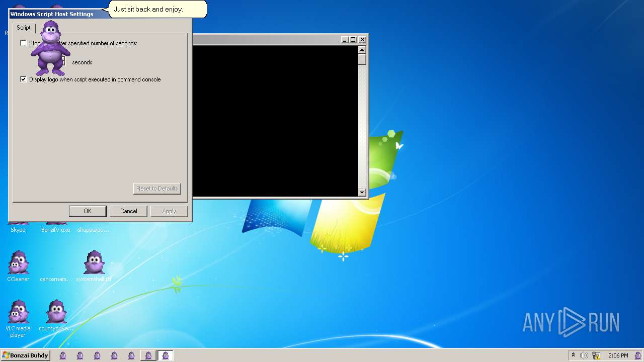The width and height of the screenshot is (644, 362).
Task: Select the cancernam... desktop icon
Action: [x=55, y=266]
